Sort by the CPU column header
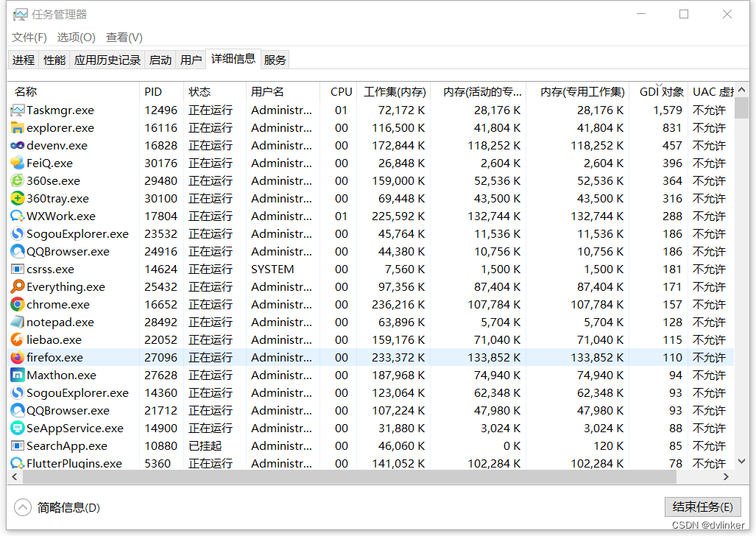The height and width of the screenshot is (536, 756). point(339,92)
